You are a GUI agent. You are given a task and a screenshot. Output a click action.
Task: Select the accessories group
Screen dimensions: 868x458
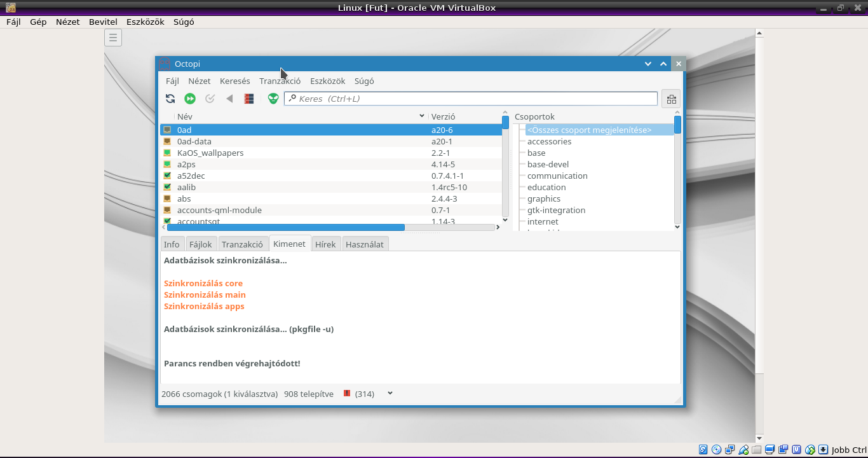549,141
